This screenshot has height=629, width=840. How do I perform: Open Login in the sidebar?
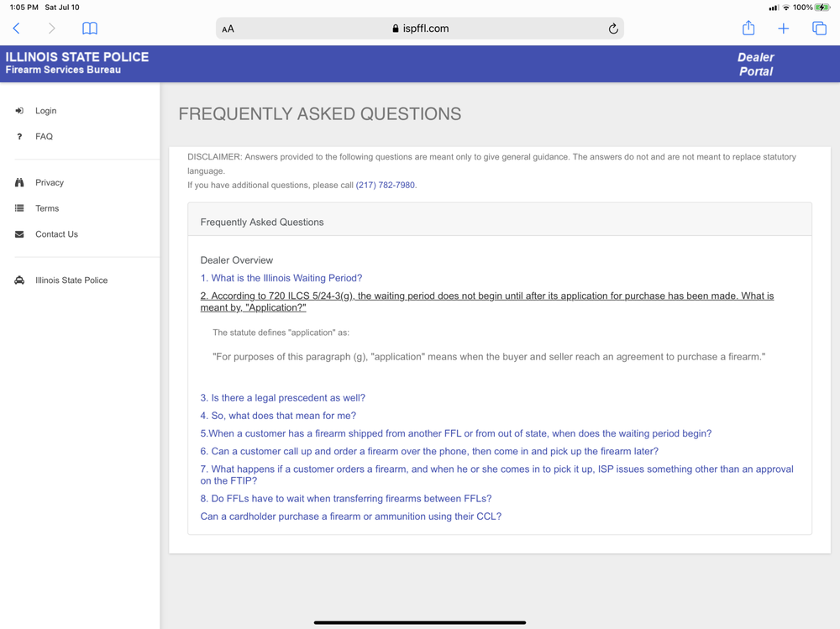[45, 111]
